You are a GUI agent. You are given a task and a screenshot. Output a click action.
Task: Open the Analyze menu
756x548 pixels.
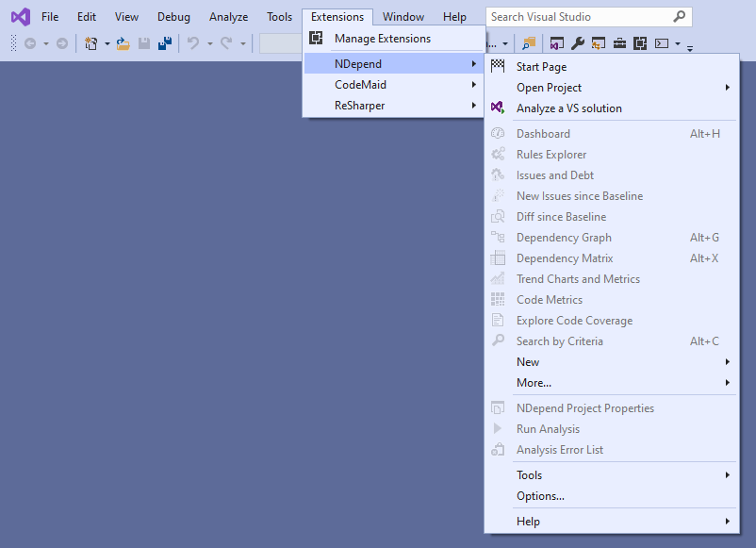pos(228,17)
